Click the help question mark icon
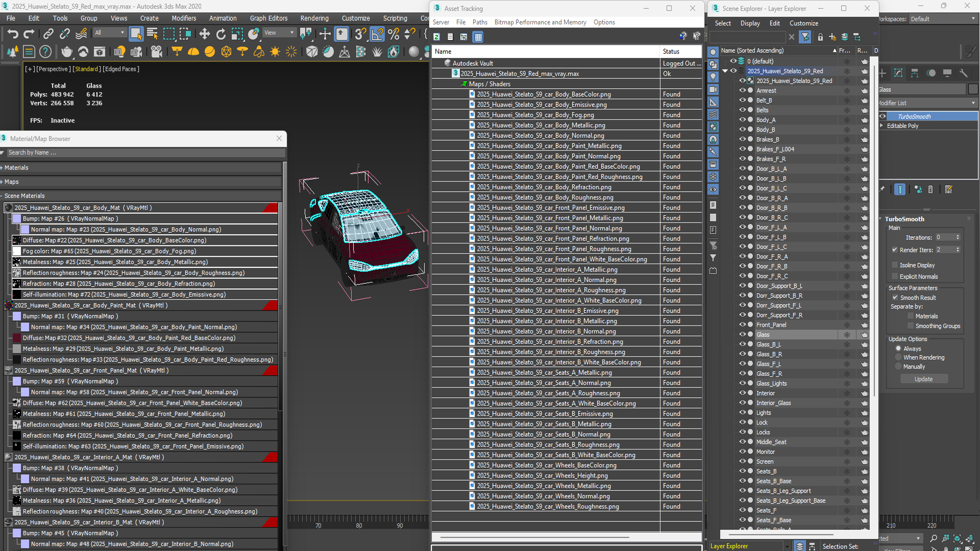 pos(45,52)
